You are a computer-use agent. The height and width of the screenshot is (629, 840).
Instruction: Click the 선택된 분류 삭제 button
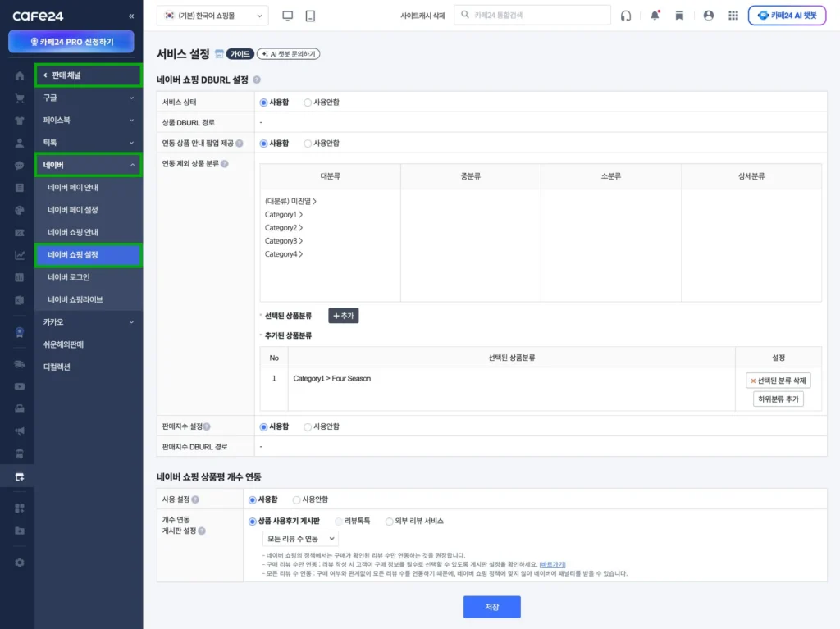(x=778, y=381)
